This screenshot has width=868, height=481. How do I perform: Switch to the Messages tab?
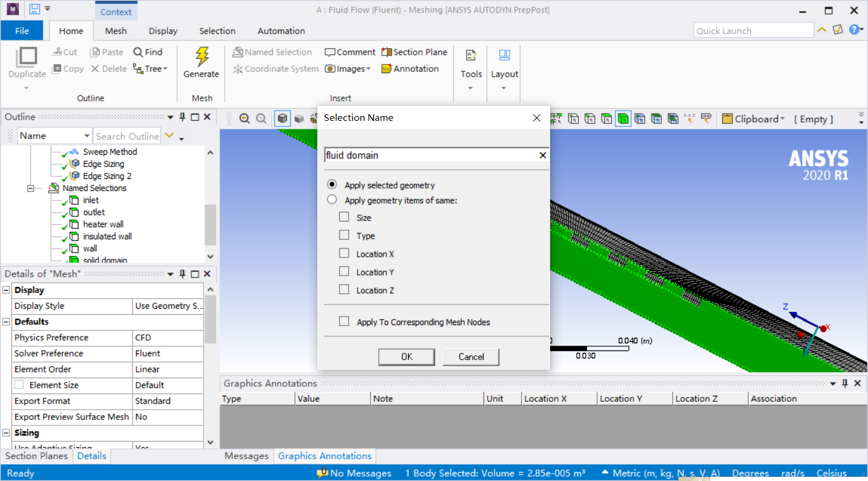(x=247, y=456)
